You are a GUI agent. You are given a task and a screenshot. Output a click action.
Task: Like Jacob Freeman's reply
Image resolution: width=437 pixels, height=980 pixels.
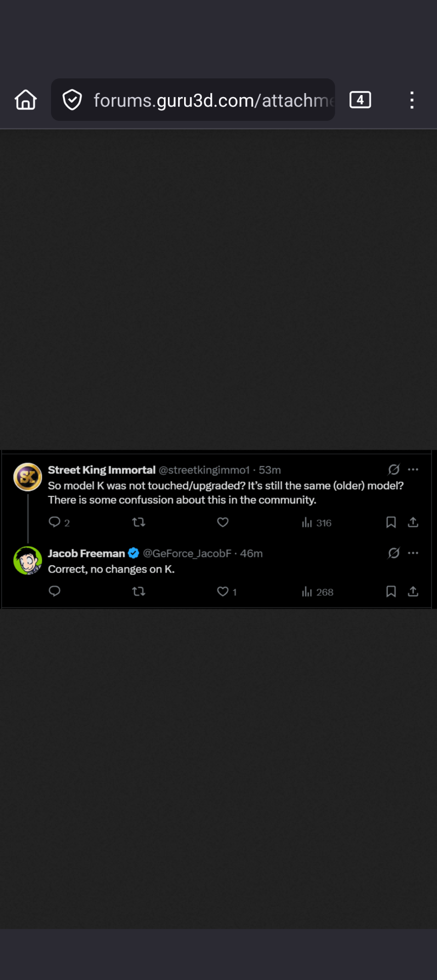pos(223,591)
